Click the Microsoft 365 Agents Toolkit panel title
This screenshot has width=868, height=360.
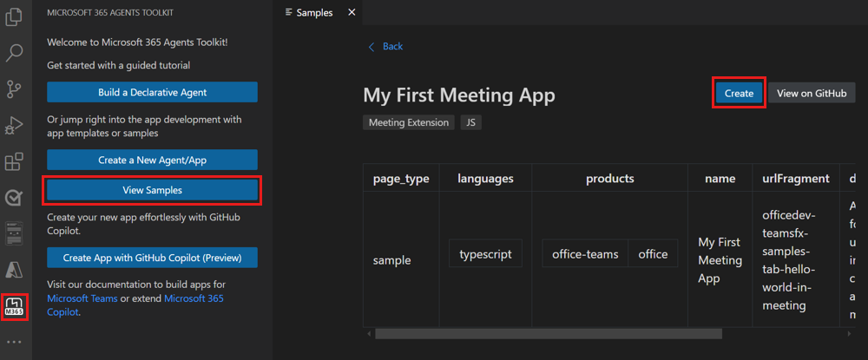click(110, 13)
